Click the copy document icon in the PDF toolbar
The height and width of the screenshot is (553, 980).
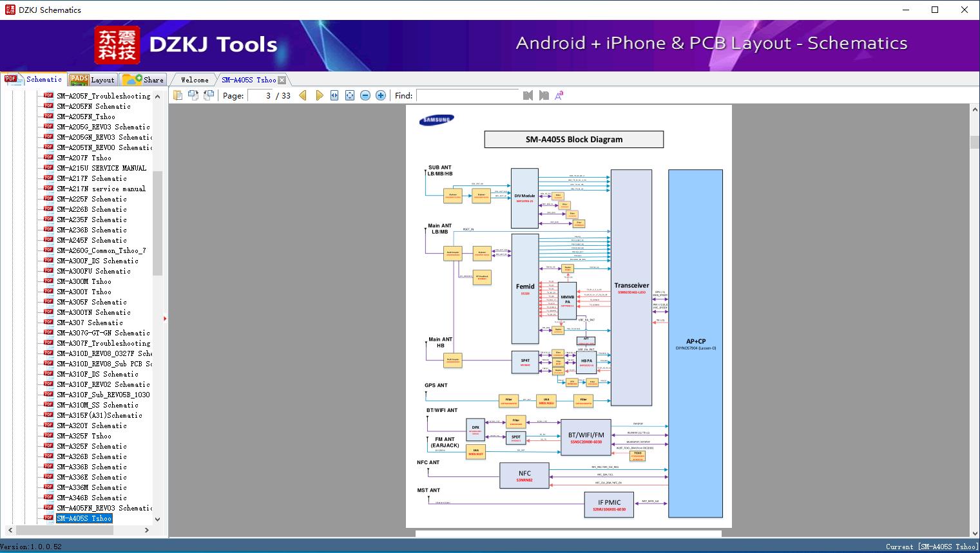point(178,95)
